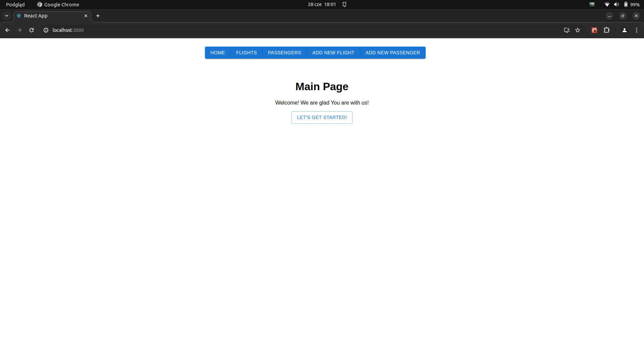Click Add New Flight button
The width and height of the screenshot is (644, 362).
[x=333, y=53]
